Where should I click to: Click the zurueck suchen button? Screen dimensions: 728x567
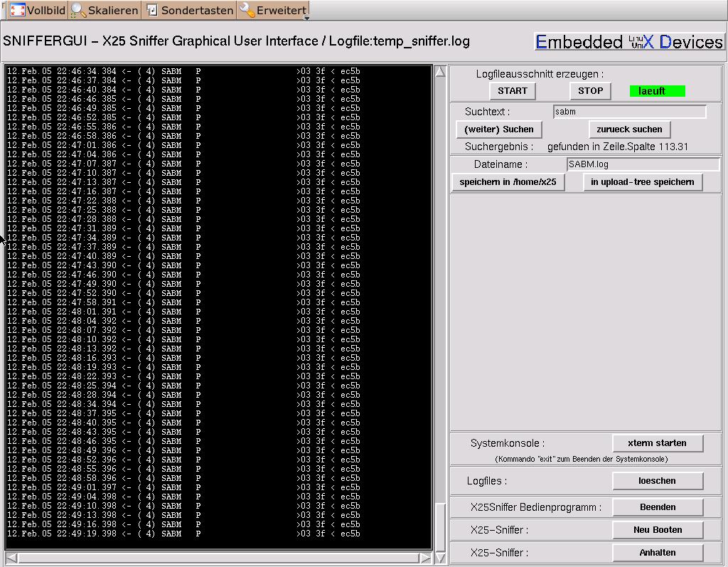(x=630, y=129)
